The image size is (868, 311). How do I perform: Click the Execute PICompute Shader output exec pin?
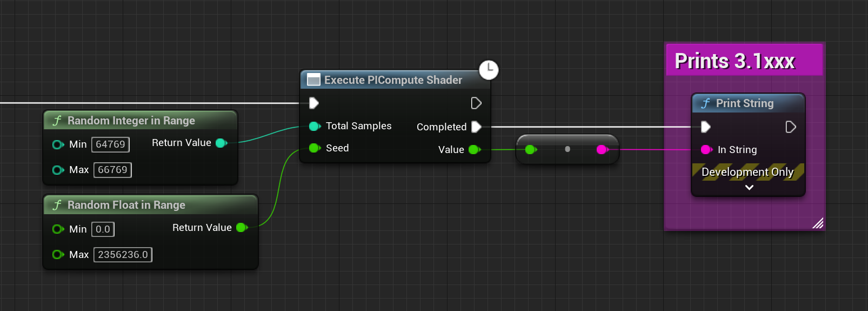(x=476, y=103)
